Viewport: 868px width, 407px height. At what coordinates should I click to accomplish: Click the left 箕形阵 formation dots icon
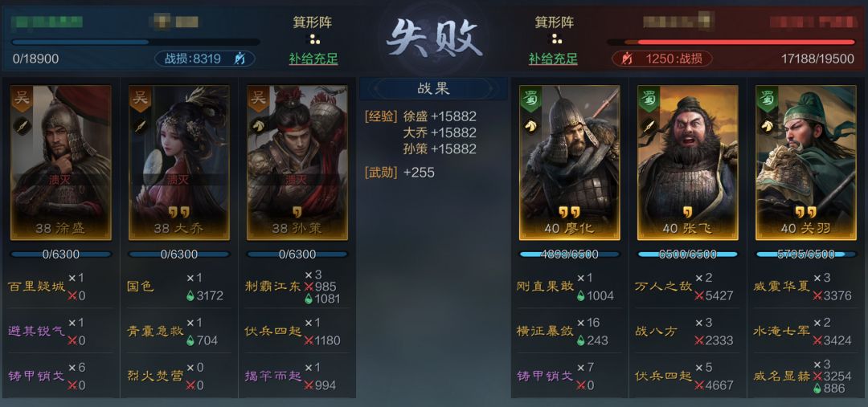click(314, 39)
